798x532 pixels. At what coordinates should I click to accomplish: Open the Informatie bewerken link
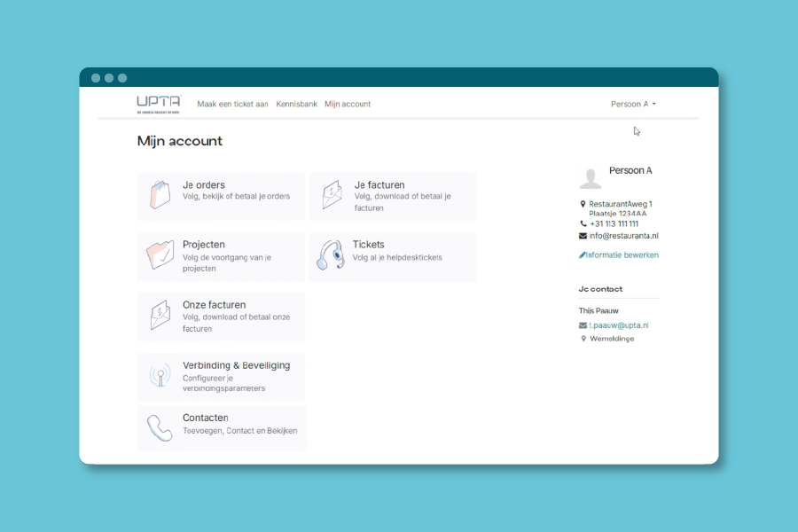coord(623,255)
